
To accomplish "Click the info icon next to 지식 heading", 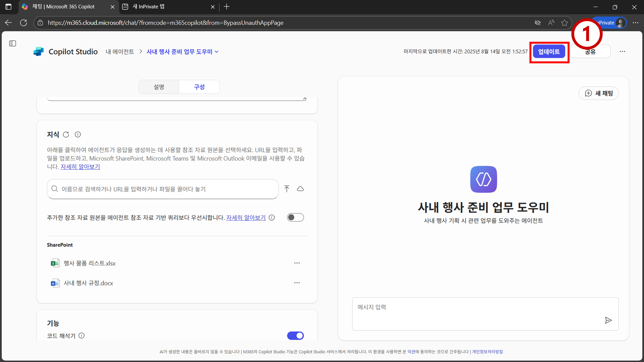I will click(78, 135).
